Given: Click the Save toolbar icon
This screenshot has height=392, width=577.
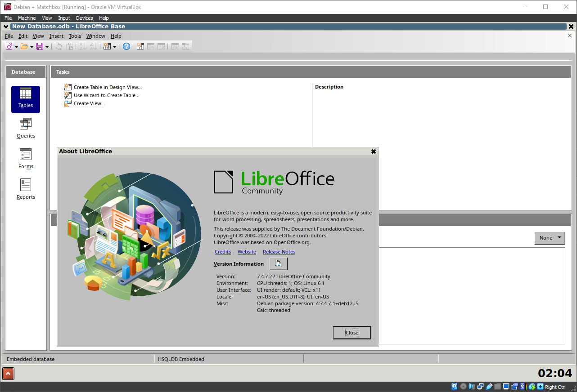Looking at the screenshot, I should point(40,46).
